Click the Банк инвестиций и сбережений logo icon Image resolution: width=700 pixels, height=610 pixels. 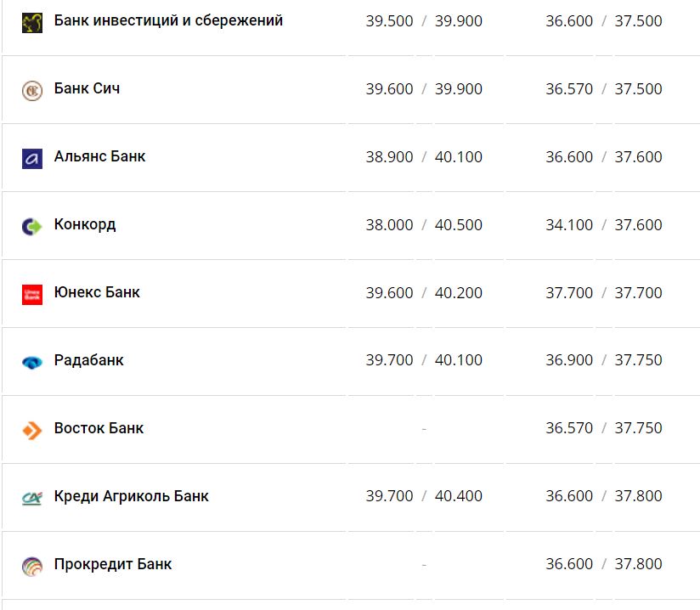pos(32,23)
